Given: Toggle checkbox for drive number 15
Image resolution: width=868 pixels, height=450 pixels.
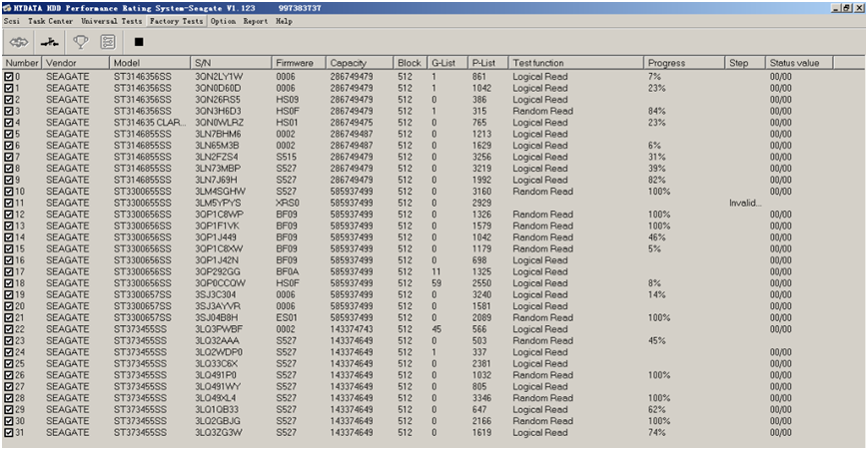Looking at the screenshot, I should point(9,248).
